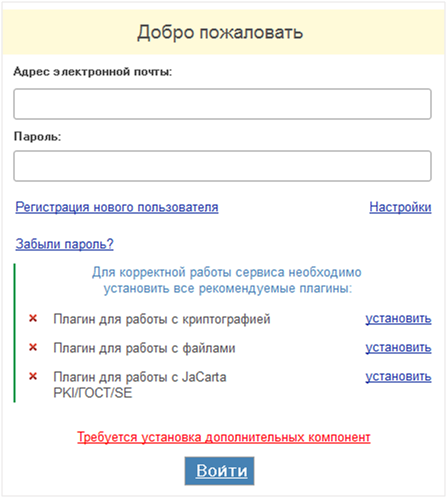Click the email address input field
The width and height of the screenshot is (448, 498).
[222, 104]
